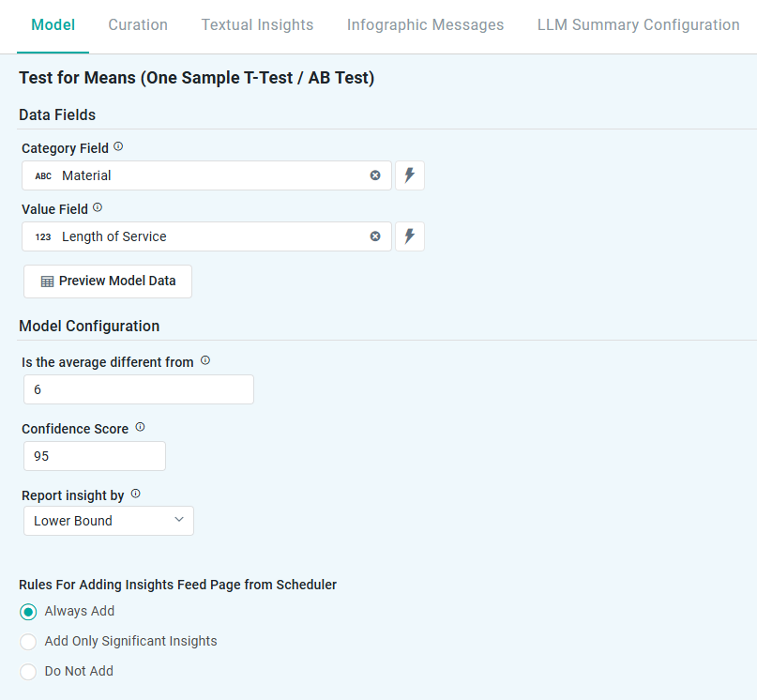Select the Always Add radio option

pyautogui.click(x=29, y=612)
